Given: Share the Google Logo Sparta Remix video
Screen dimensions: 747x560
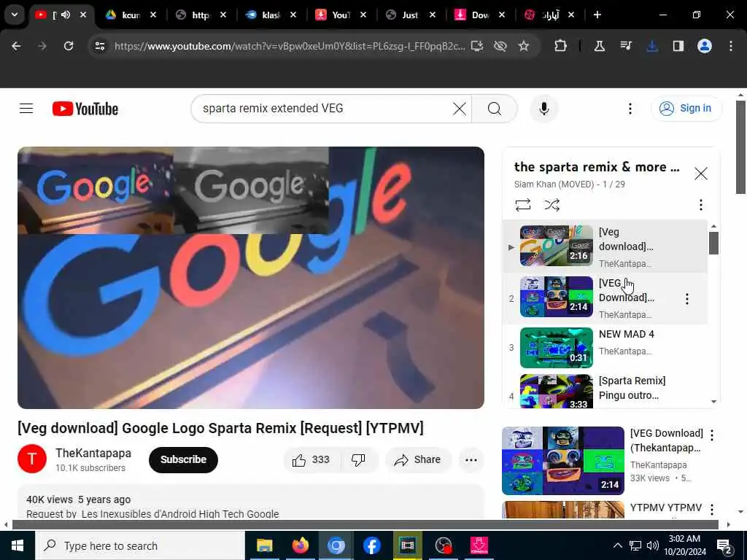Looking at the screenshot, I should click(417, 459).
